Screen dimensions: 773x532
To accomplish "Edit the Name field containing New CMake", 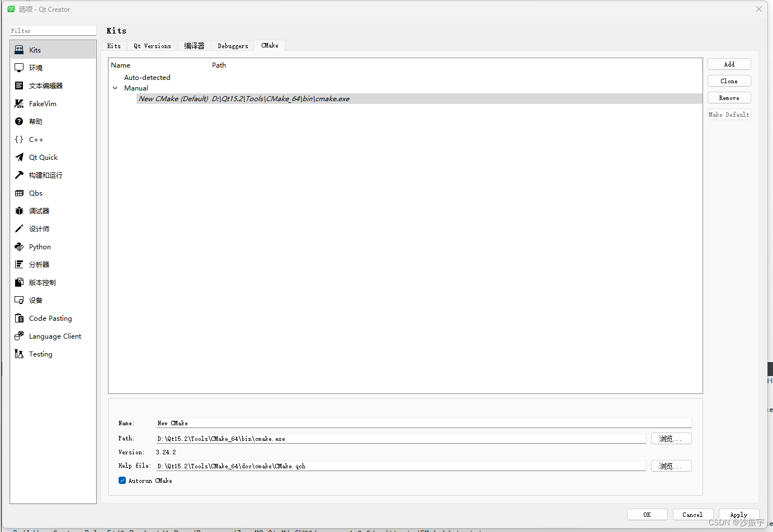I will (424, 423).
